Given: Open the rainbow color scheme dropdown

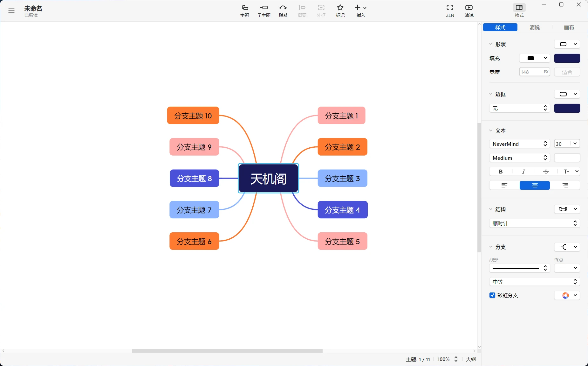Looking at the screenshot, I should click(x=567, y=295).
